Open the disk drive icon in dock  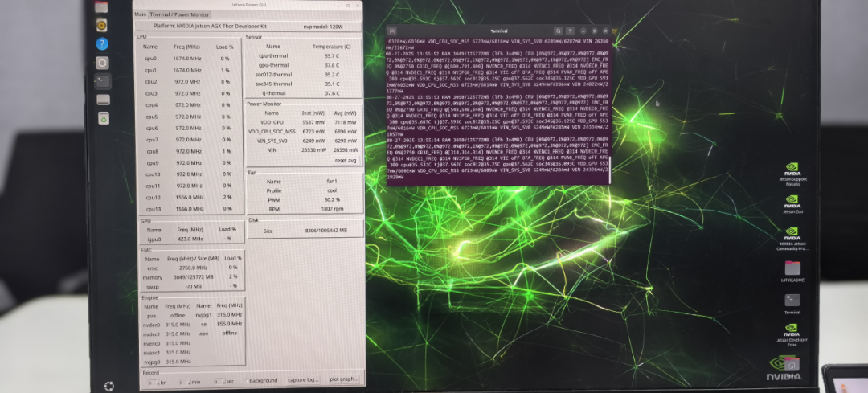coord(103,100)
